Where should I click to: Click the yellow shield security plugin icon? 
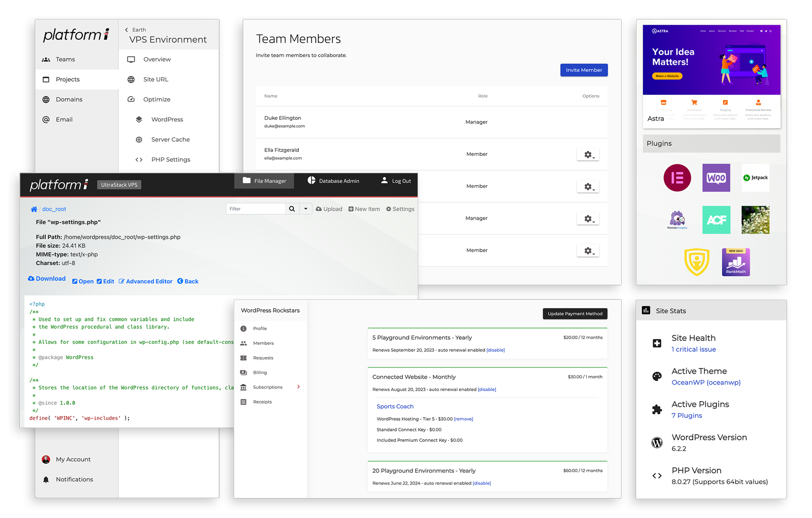pos(697,262)
